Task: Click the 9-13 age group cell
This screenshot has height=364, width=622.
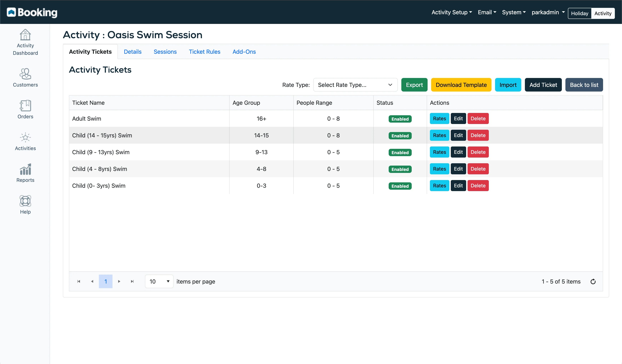Action: tap(261, 152)
